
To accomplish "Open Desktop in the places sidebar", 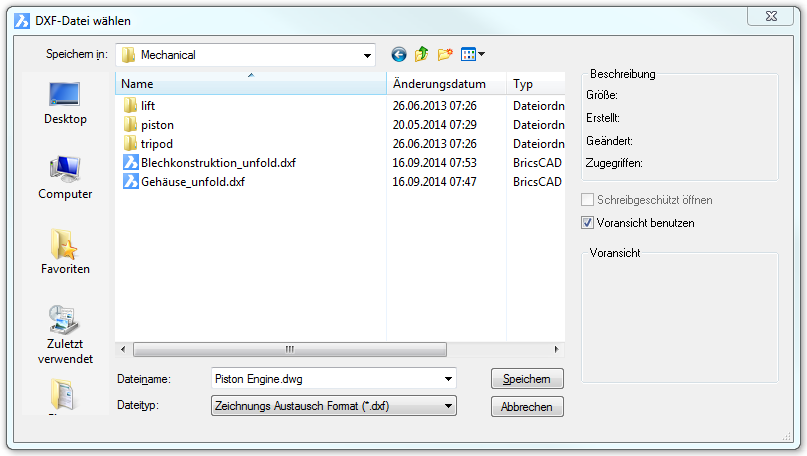I will click(x=65, y=103).
